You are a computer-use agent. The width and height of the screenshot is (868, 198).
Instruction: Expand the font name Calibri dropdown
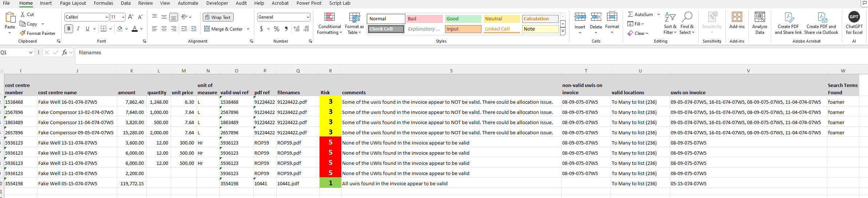point(107,17)
